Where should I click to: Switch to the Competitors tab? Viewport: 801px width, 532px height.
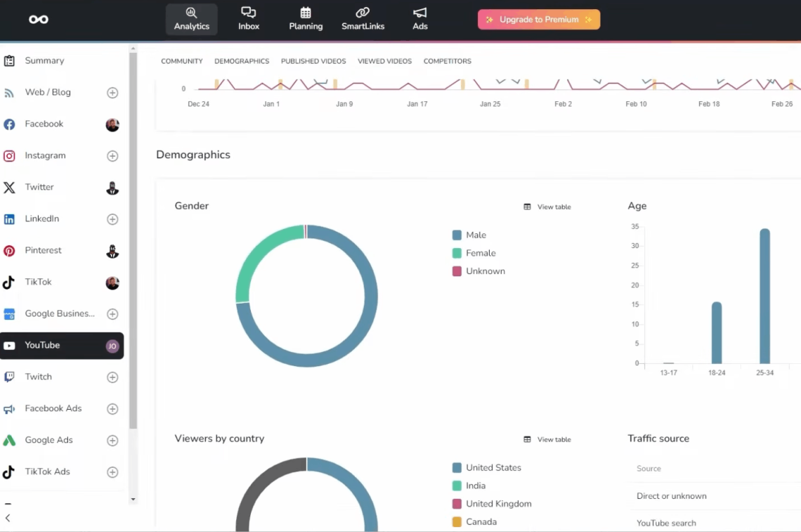(448, 61)
